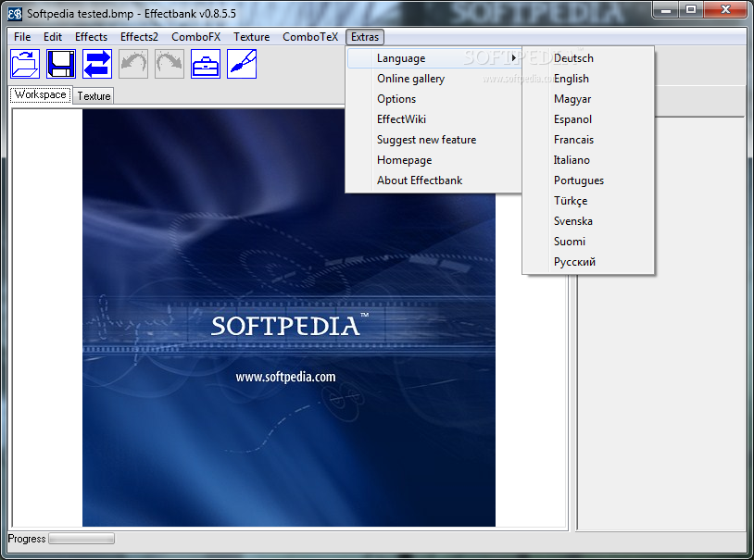Viewport: 754px width, 560px height.
Task: Open the Texture menu in menu bar
Action: pyautogui.click(x=252, y=37)
